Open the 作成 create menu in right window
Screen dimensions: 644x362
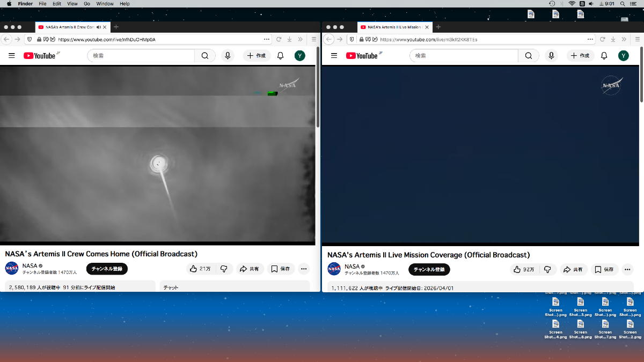pos(580,56)
